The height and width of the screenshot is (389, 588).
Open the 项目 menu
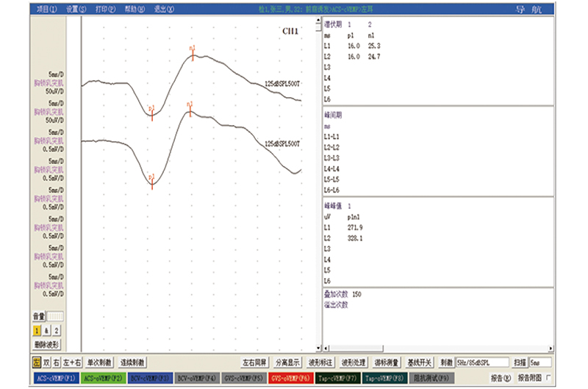click(46, 10)
